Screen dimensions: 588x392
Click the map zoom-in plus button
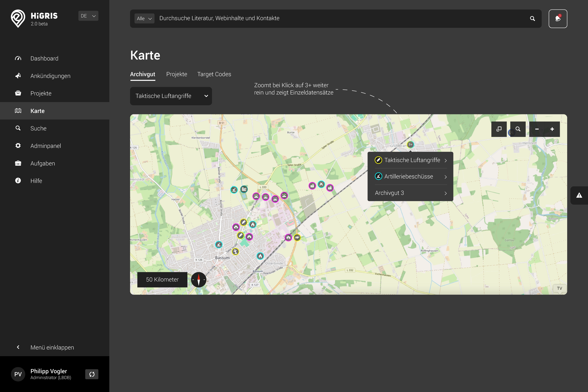552,129
